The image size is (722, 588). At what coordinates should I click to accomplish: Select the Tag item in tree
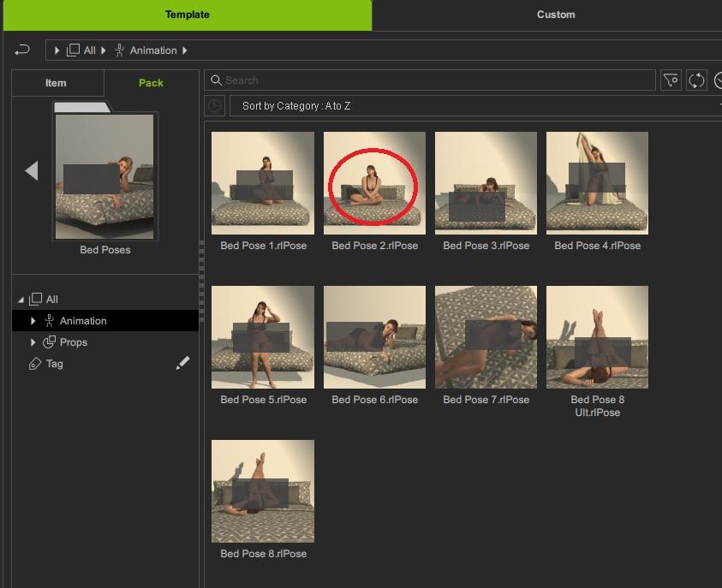(54, 364)
